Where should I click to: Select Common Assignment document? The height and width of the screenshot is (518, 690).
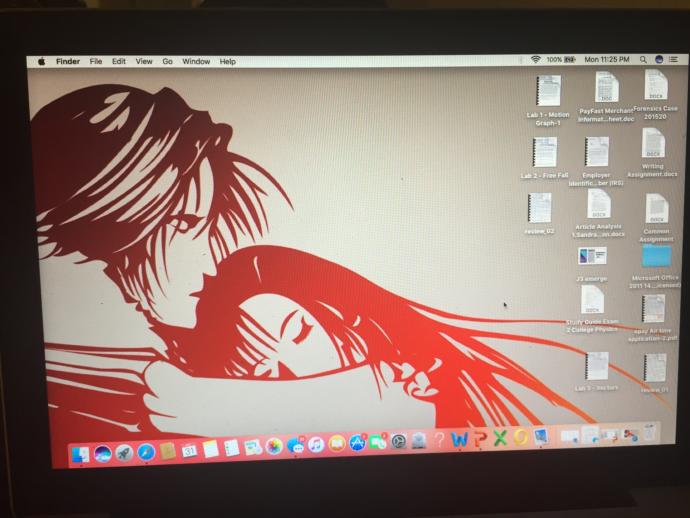click(x=656, y=217)
